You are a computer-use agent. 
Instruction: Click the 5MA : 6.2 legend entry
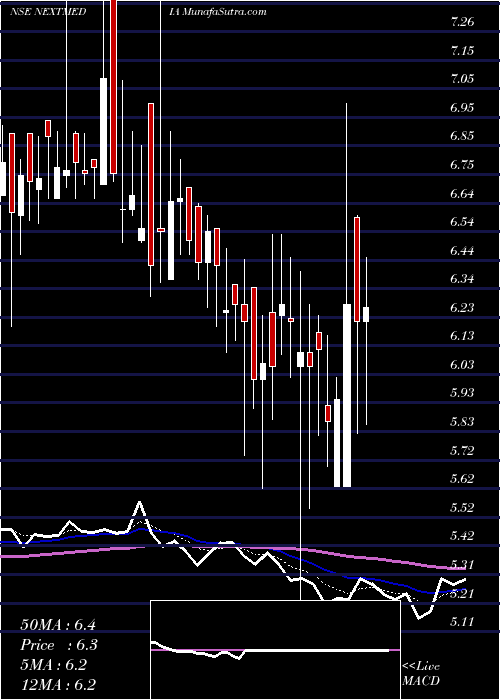point(54,665)
